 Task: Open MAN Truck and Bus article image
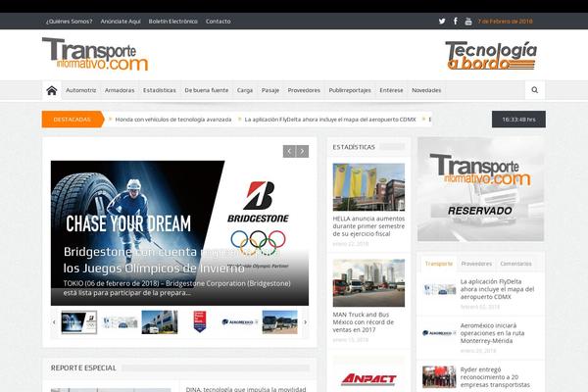pyautogui.click(x=368, y=283)
